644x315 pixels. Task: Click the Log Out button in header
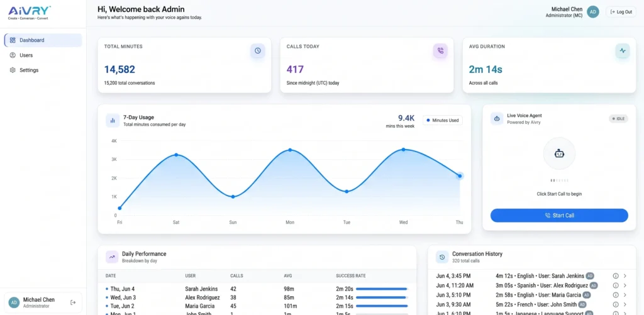tap(621, 12)
